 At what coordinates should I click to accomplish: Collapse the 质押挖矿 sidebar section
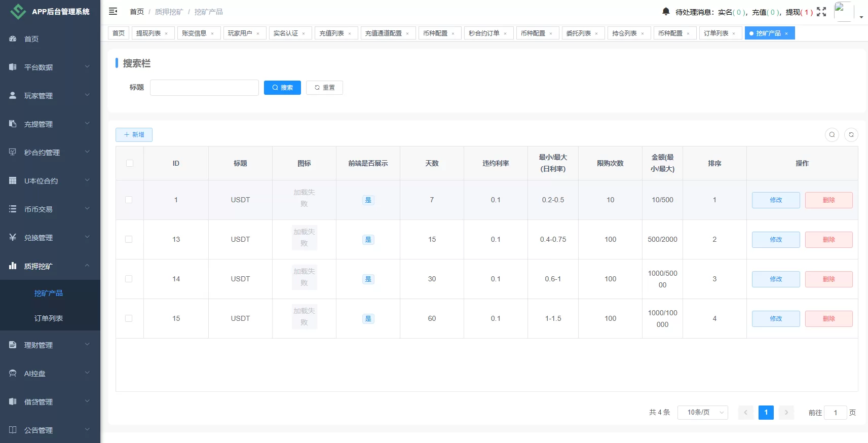point(50,266)
